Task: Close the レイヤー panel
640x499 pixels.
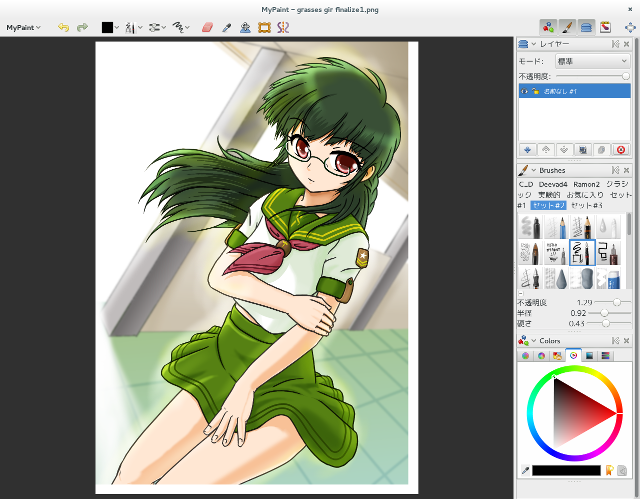Action: click(x=627, y=44)
